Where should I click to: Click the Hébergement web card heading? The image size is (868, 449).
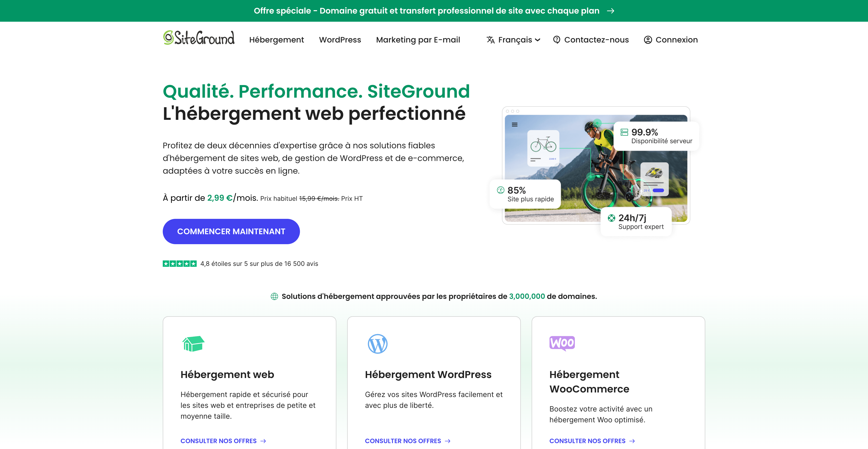click(227, 374)
